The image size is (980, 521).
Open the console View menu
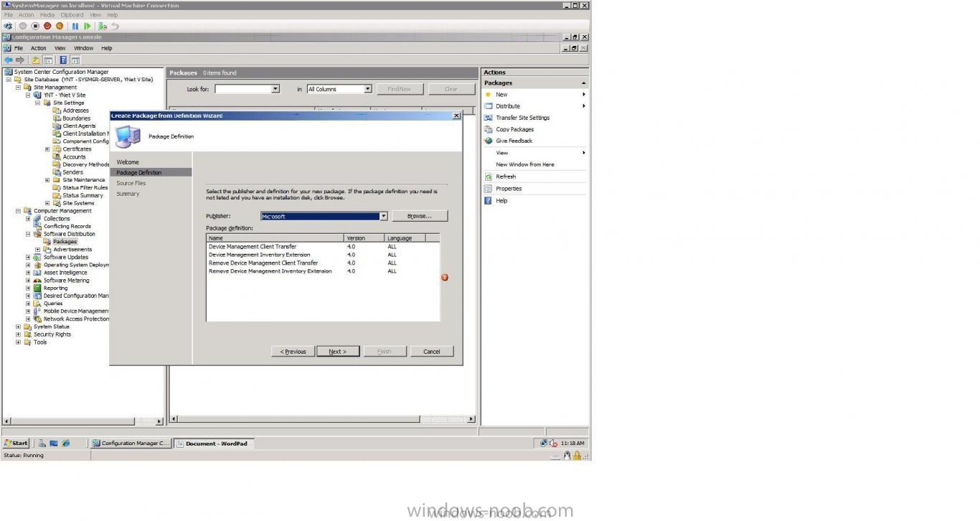pyautogui.click(x=60, y=48)
